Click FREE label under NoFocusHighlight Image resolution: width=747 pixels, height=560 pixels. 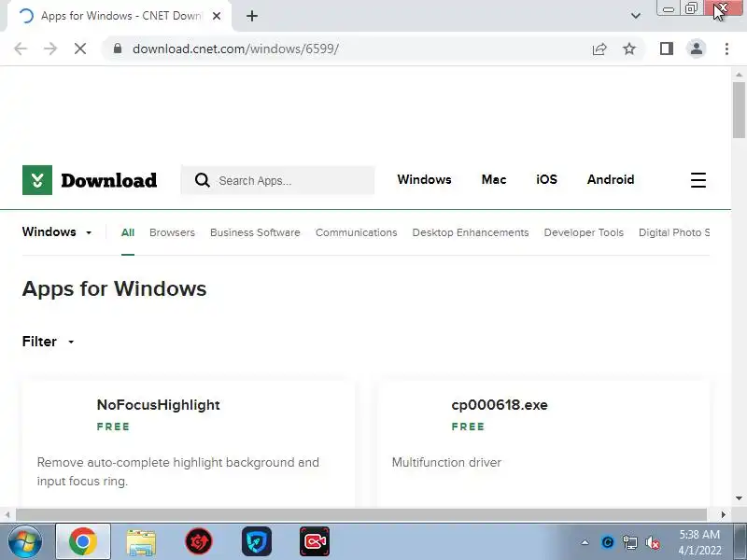pyautogui.click(x=113, y=427)
